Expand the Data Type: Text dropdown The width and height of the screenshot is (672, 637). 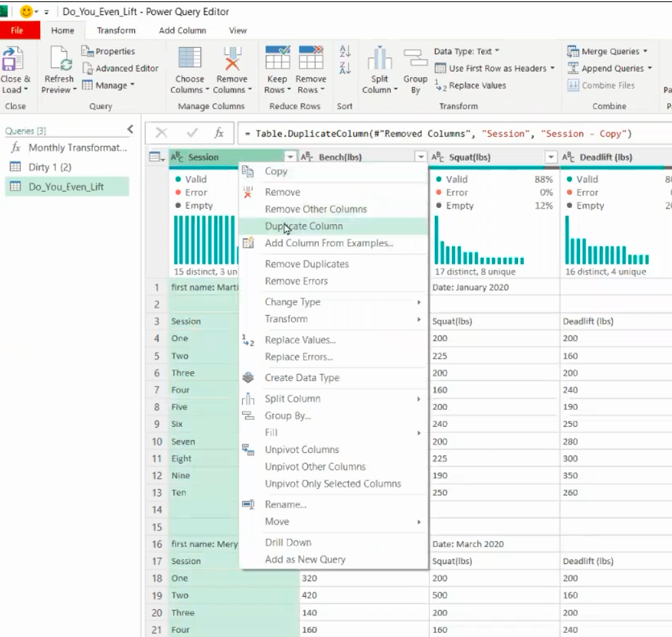tap(467, 51)
